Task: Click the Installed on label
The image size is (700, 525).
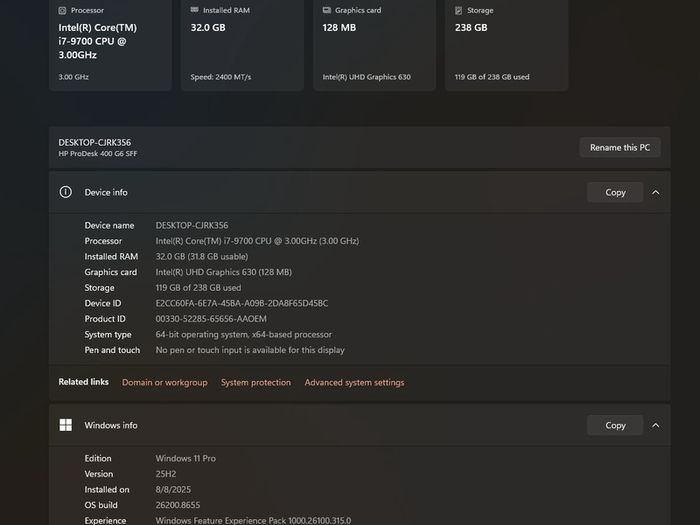Action: tap(107, 490)
